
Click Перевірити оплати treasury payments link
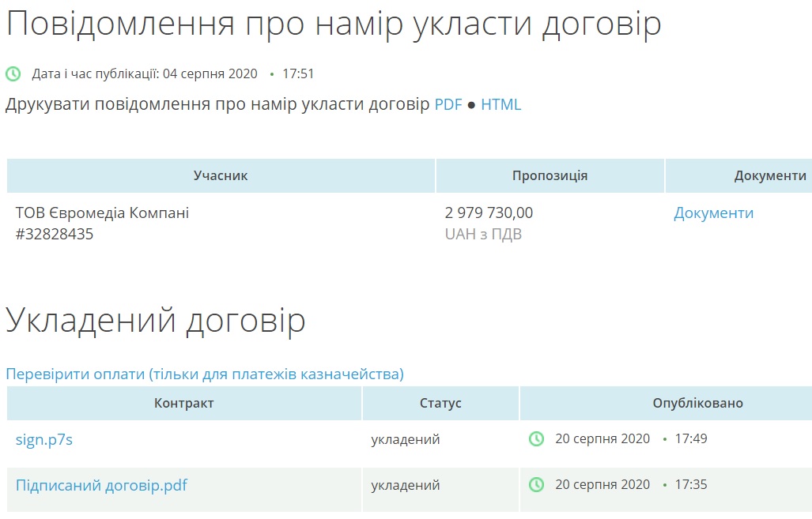click(x=205, y=374)
